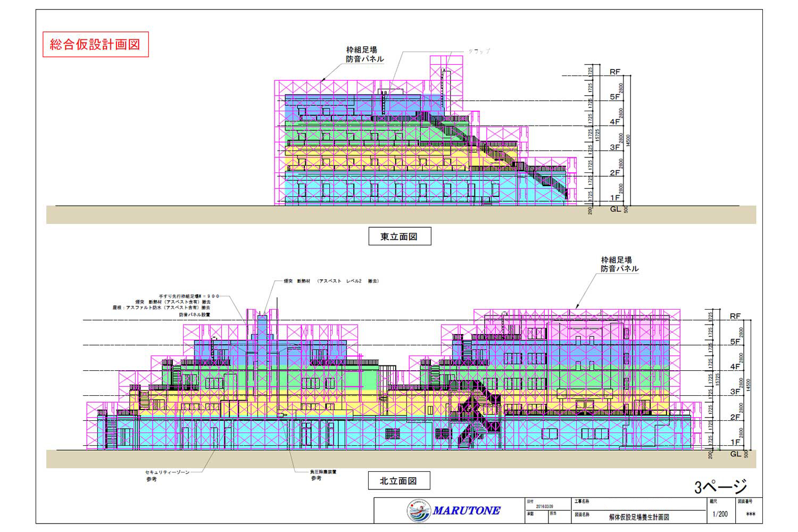Screen dimensions: 798x532
Task: Click the 手すり先行枠組足場 annotation text
Action: point(189,296)
